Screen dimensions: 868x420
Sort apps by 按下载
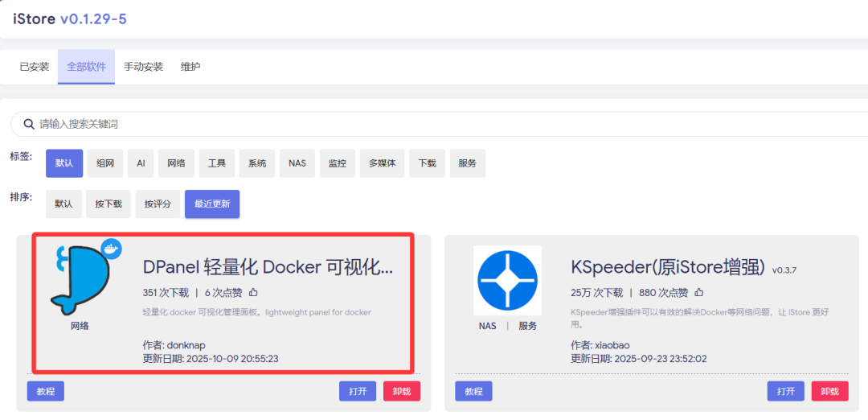pos(108,204)
